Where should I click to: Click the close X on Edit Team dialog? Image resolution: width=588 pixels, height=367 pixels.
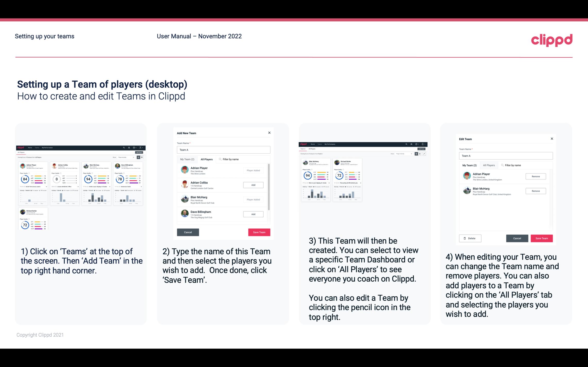[x=552, y=139]
